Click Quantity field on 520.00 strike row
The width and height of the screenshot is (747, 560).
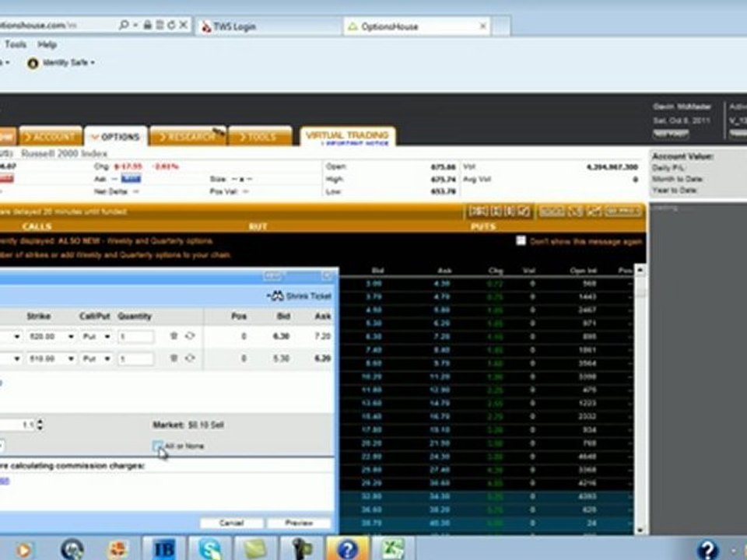(135, 336)
